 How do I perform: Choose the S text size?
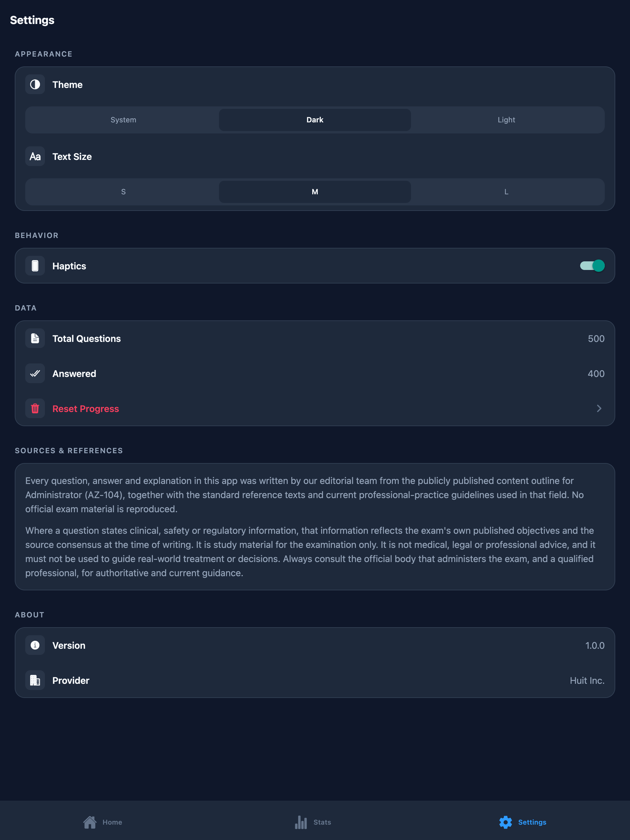pyautogui.click(x=123, y=192)
